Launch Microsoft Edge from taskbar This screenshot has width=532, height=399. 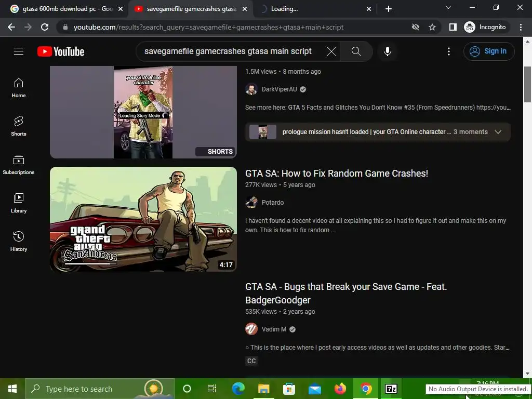pos(238,389)
